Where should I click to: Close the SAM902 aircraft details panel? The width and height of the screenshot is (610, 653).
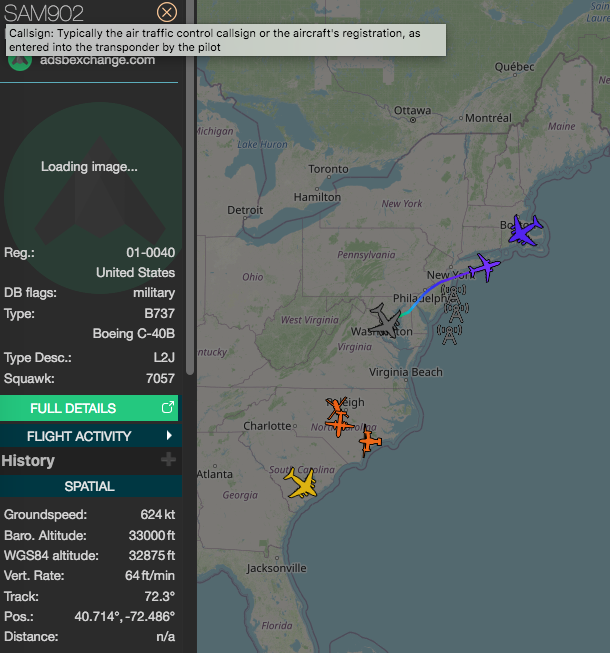[167, 12]
